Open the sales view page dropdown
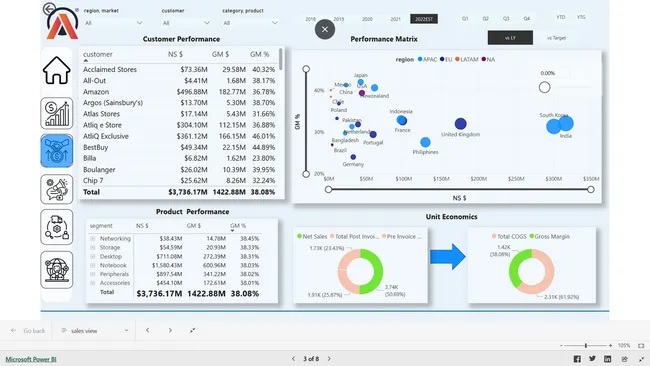 [x=95, y=331]
